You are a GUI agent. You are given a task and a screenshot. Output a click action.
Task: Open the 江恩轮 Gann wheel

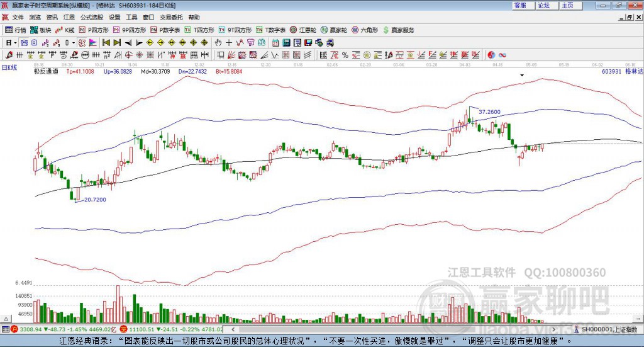click(303, 30)
